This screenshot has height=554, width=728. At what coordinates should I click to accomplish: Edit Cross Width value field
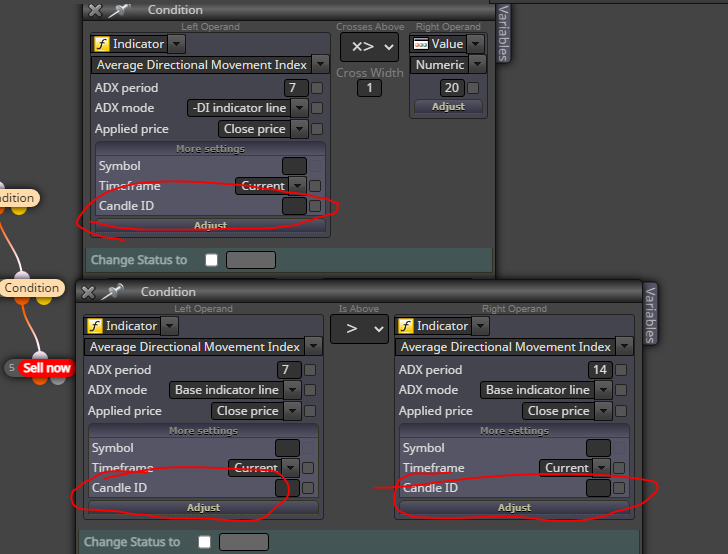click(369, 88)
